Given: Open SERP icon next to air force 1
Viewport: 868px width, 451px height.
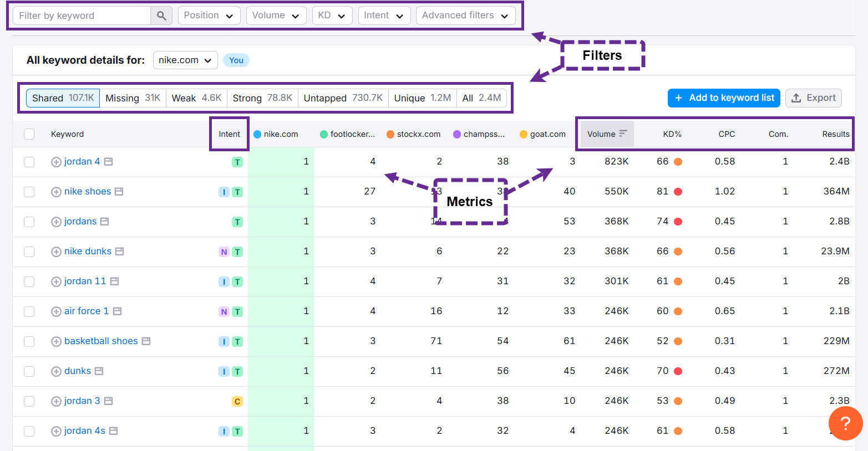Looking at the screenshot, I should coord(117,311).
